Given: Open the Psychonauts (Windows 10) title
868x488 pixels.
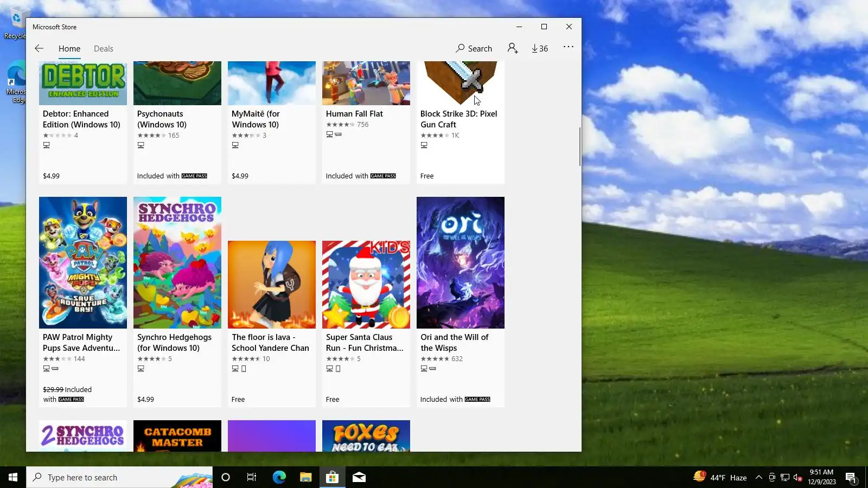Looking at the screenshot, I should pos(162,119).
